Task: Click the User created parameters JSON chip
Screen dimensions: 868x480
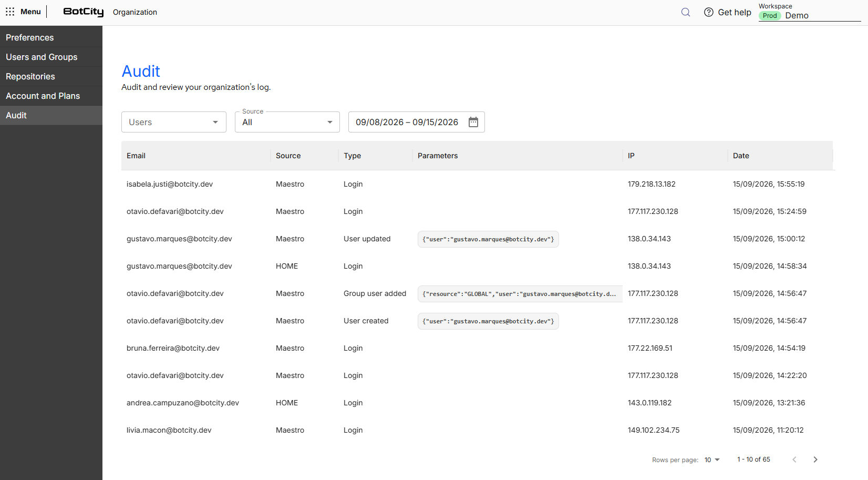Action: coord(488,321)
